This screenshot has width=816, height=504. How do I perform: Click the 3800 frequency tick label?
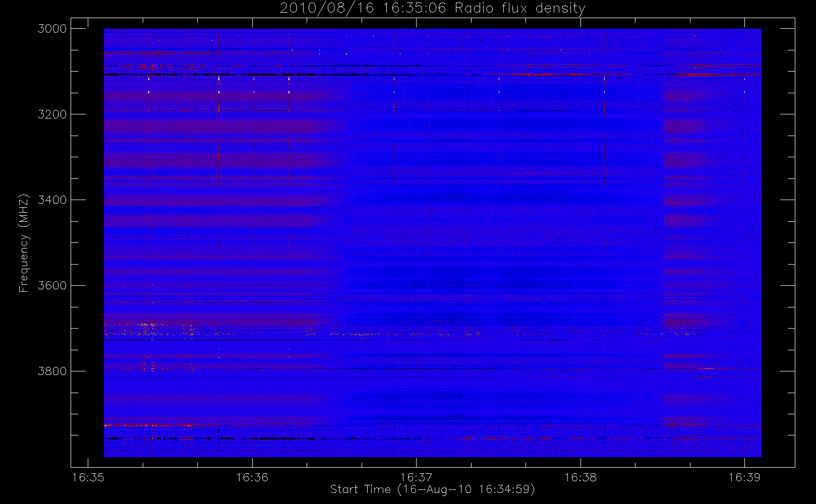(52, 371)
